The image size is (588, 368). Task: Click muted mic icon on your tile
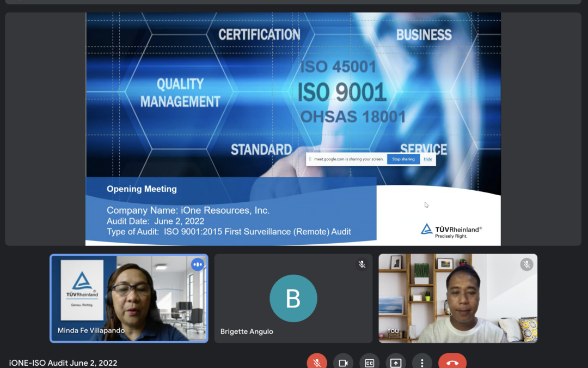526,264
